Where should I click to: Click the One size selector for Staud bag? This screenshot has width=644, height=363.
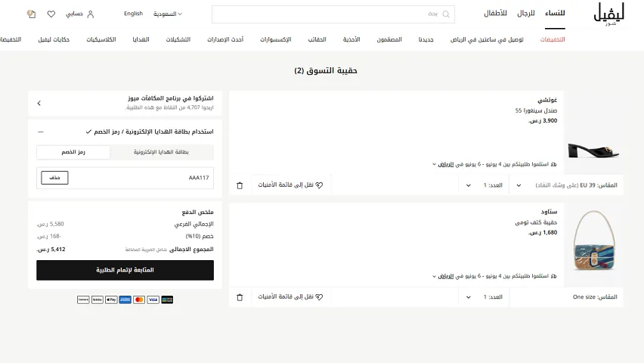pyautogui.click(x=566, y=297)
